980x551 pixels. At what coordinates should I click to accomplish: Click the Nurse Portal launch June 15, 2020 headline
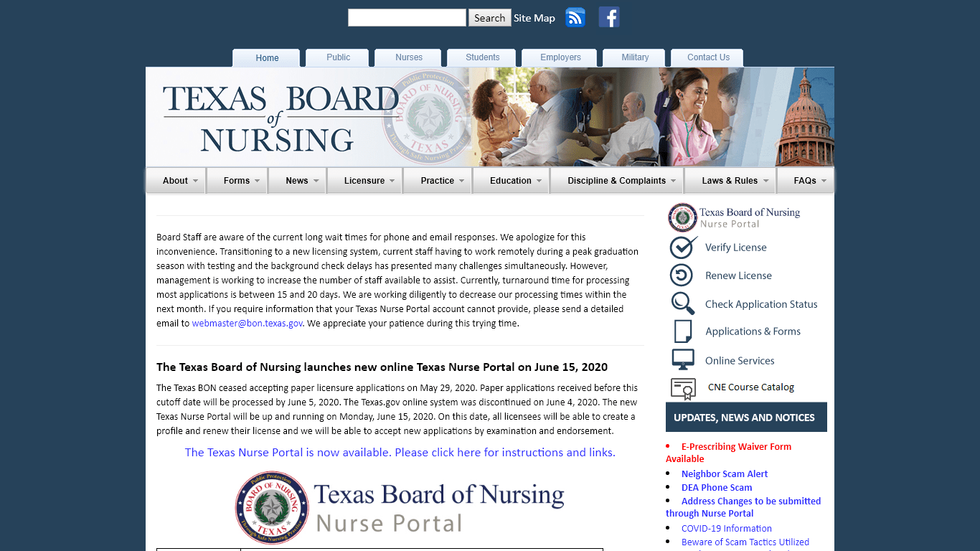(382, 367)
